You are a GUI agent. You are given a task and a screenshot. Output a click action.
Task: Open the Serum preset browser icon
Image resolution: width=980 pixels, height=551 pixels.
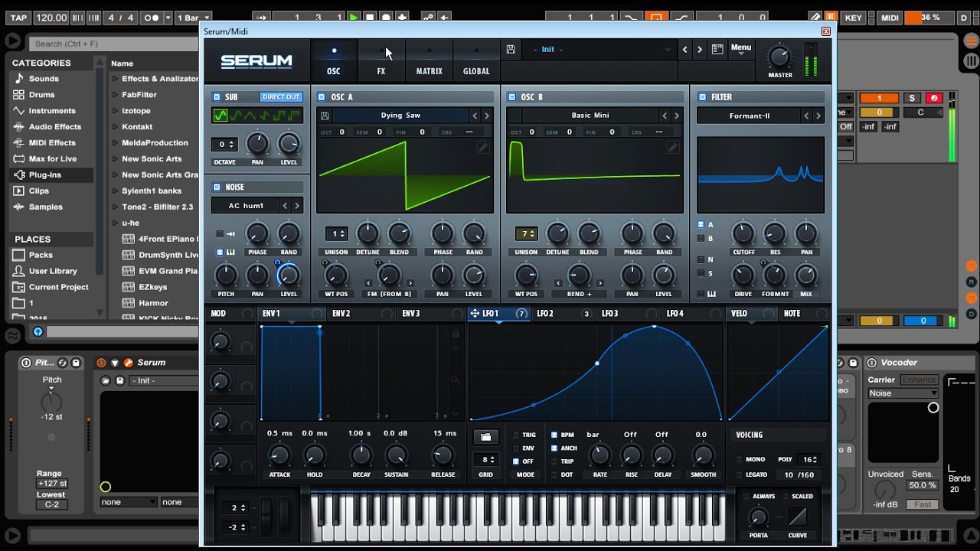tap(717, 49)
